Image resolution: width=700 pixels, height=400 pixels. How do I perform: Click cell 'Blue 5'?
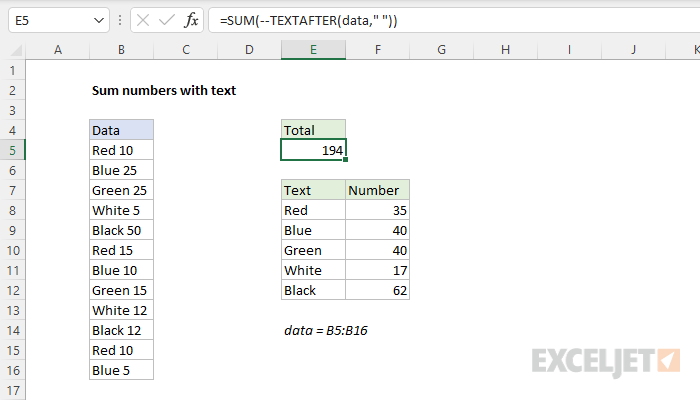pos(121,371)
